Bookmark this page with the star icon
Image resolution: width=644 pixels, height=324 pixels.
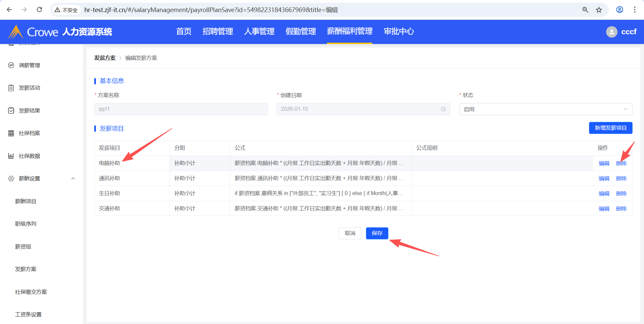pyautogui.click(x=599, y=10)
